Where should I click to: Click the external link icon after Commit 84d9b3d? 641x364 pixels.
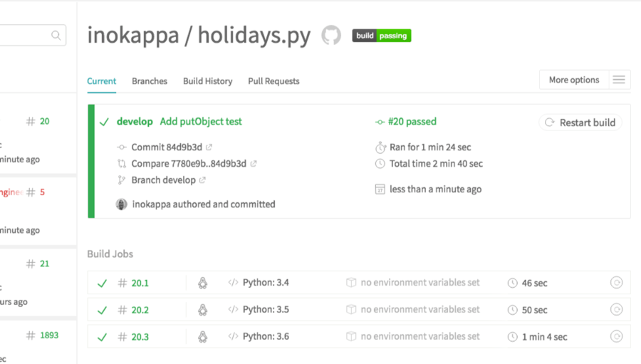(x=209, y=147)
